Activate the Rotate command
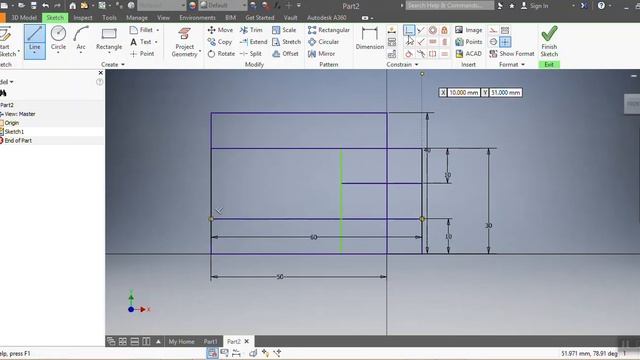 point(221,53)
